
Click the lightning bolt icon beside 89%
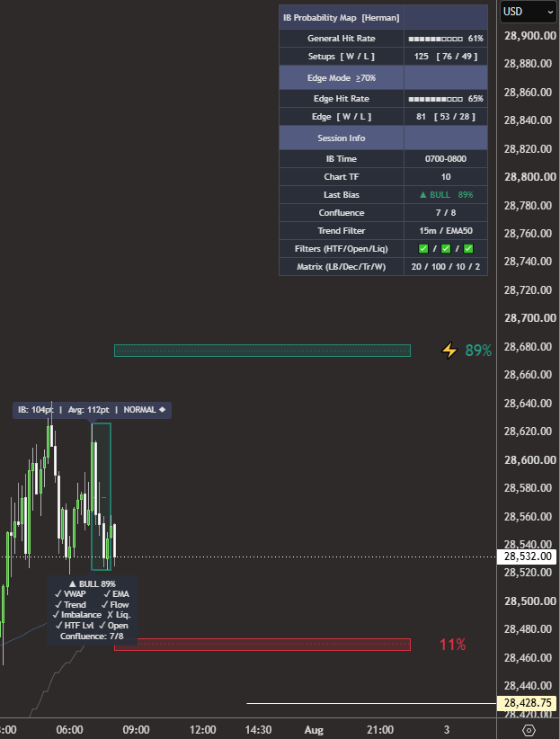click(x=449, y=351)
